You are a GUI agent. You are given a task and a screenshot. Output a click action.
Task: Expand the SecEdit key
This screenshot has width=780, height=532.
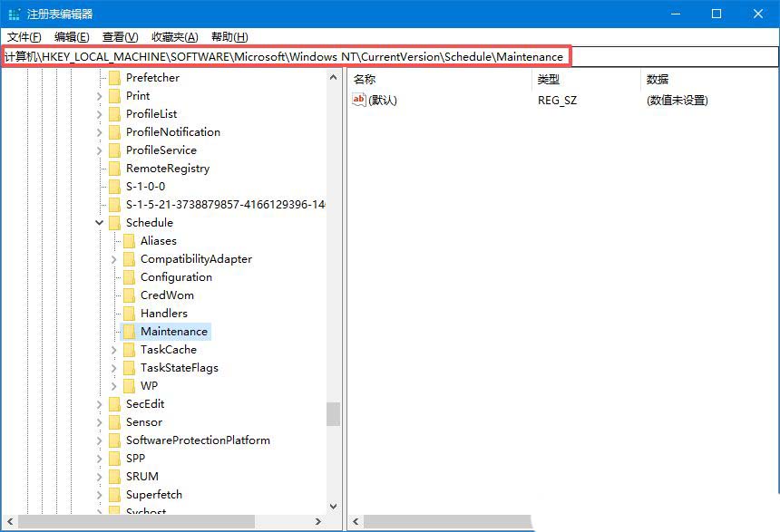click(100, 405)
